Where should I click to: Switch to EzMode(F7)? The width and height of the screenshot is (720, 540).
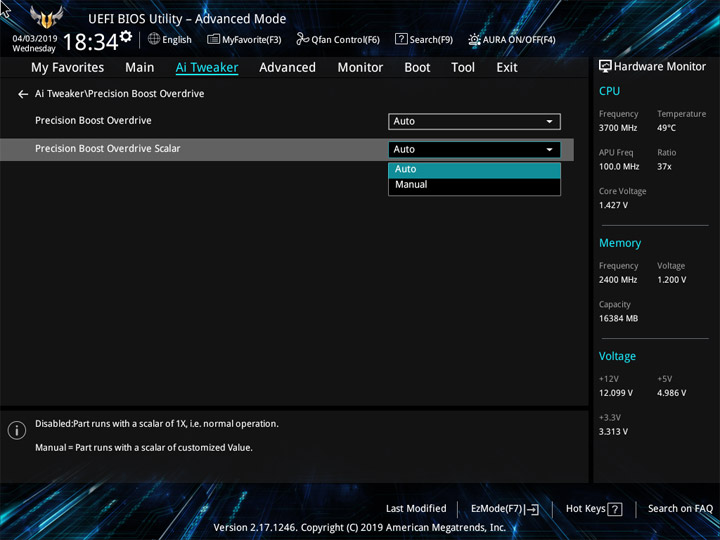tap(505, 509)
